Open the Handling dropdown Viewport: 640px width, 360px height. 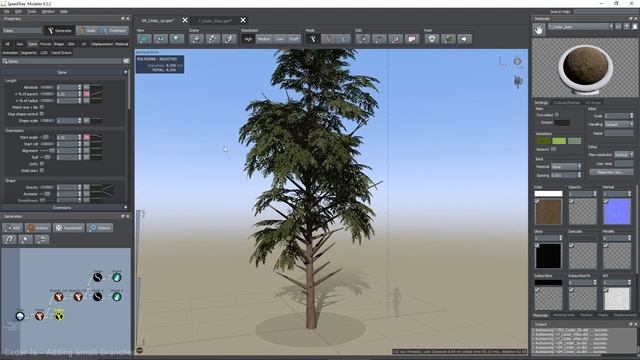pos(619,124)
